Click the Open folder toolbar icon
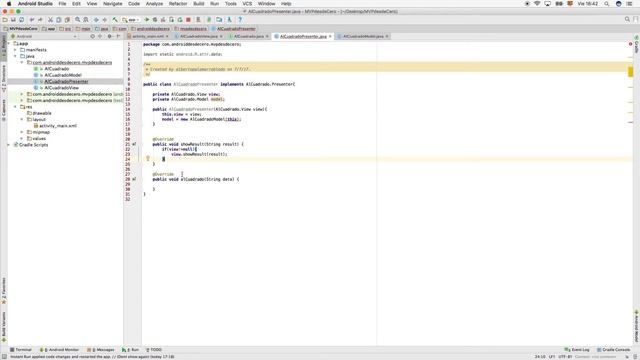Image resolution: width=640 pixels, height=360 pixels. pos(5,20)
